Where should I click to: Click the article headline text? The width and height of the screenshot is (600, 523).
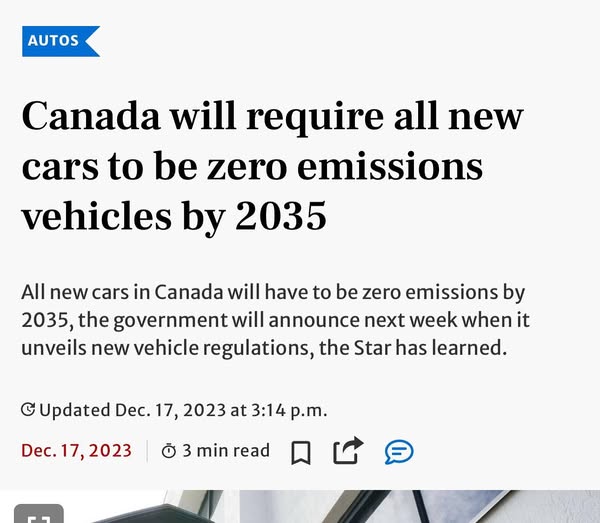[272, 166]
